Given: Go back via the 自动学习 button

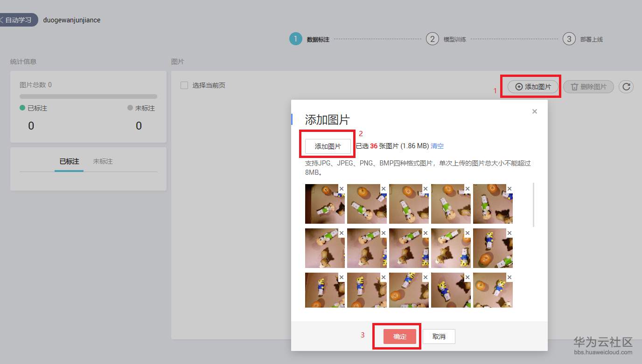Looking at the screenshot, I should (18, 20).
